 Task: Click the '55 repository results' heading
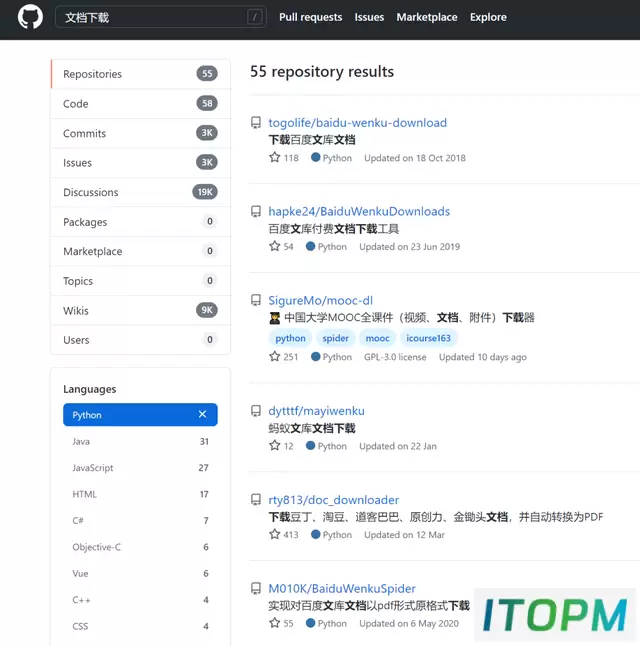(322, 72)
